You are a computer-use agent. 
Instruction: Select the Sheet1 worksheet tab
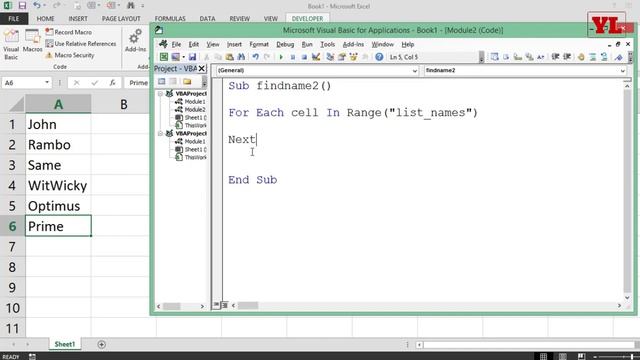click(x=64, y=344)
